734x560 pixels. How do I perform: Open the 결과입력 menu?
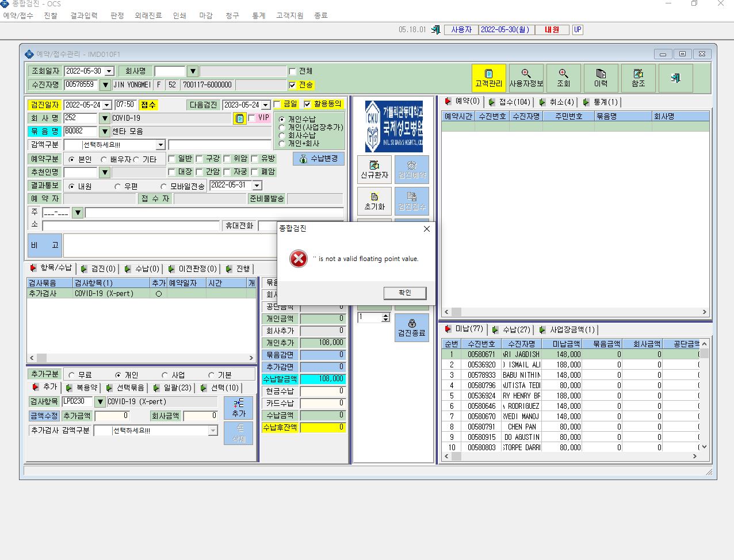84,16
